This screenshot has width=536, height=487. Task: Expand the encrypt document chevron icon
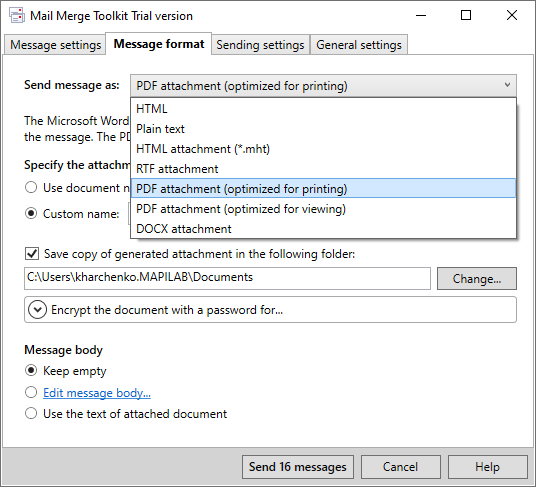(37, 310)
